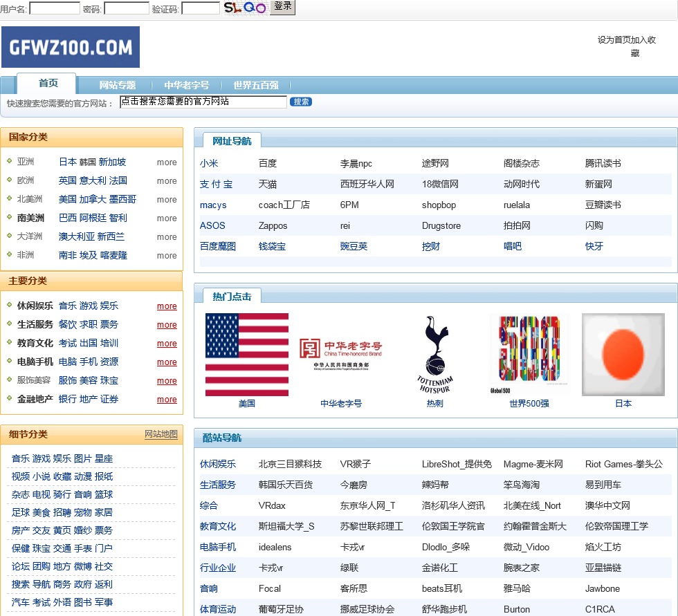Open 小米 in 网址导航
This screenshot has width=678, height=616.
[209, 163]
